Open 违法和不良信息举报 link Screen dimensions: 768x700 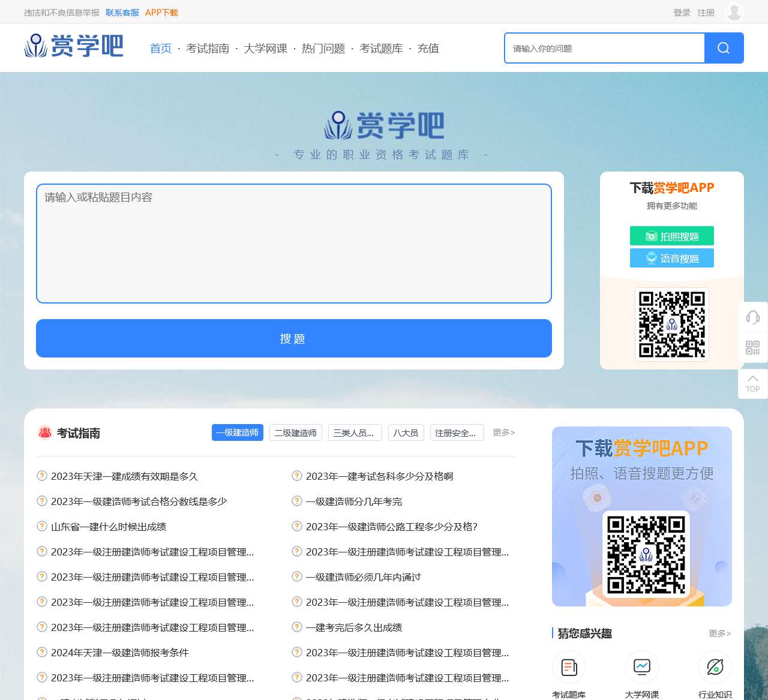pos(62,13)
